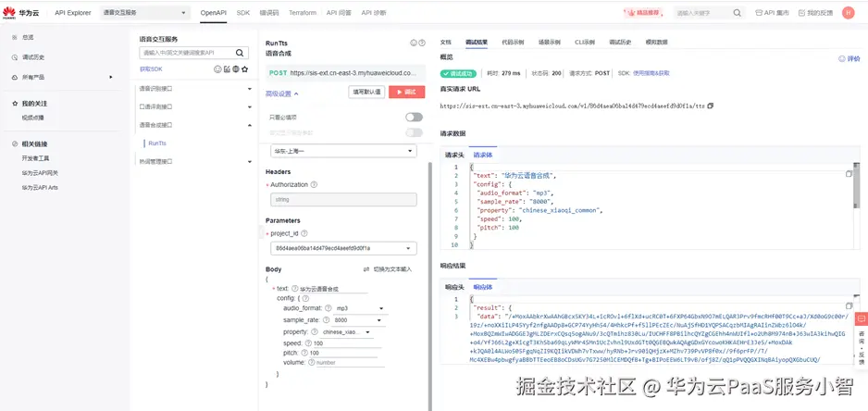Open the sample_rate 8000 dropdown
Screen dimensions: 868x411
(x=359, y=320)
